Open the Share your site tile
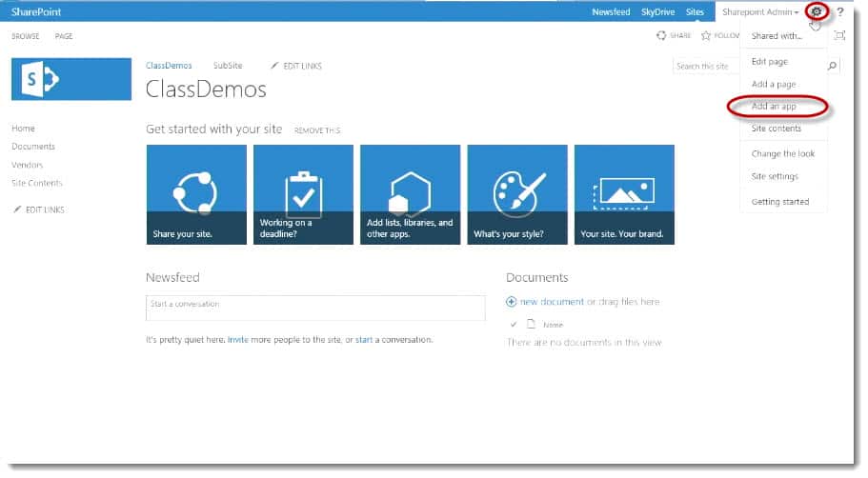Screen dimensions: 868x478 [196, 195]
